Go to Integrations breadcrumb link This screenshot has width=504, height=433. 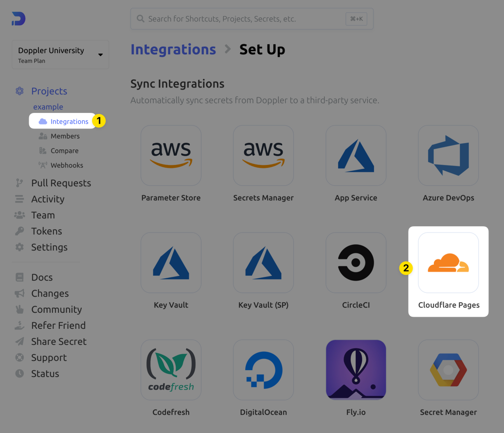pos(173,50)
